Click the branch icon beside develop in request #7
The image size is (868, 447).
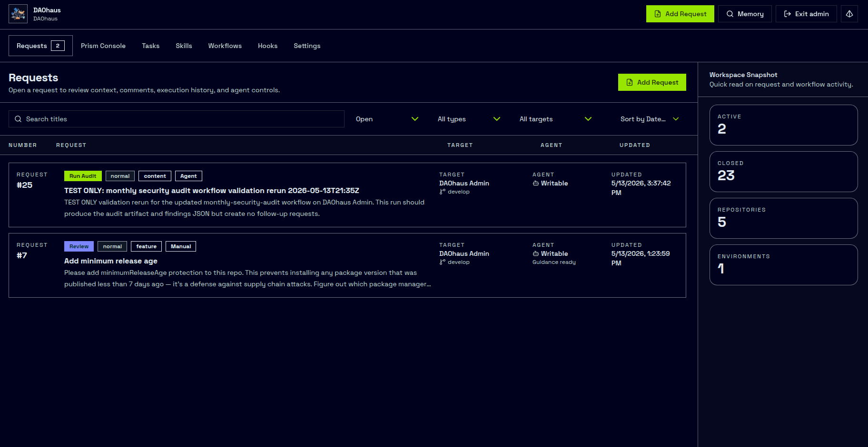(x=443, y=262)
